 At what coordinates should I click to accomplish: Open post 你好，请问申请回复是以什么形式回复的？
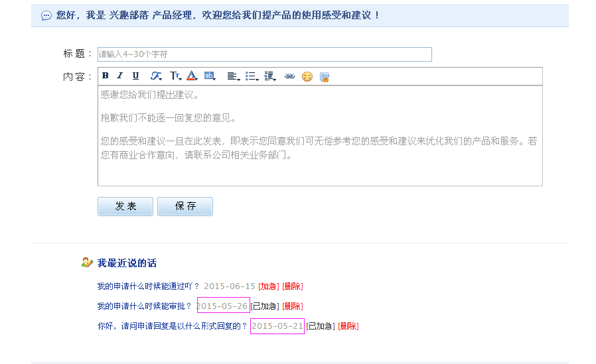tap(172, 326)
